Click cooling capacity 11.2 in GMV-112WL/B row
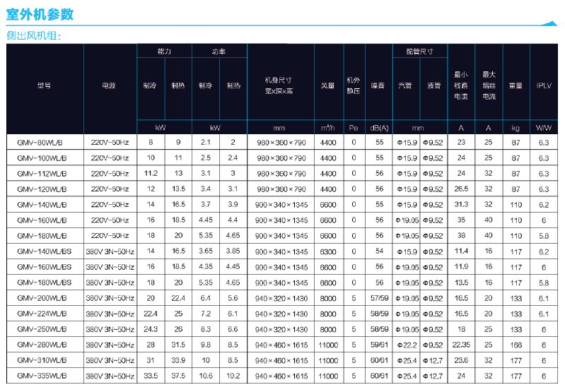 click(x=151, y=173)
